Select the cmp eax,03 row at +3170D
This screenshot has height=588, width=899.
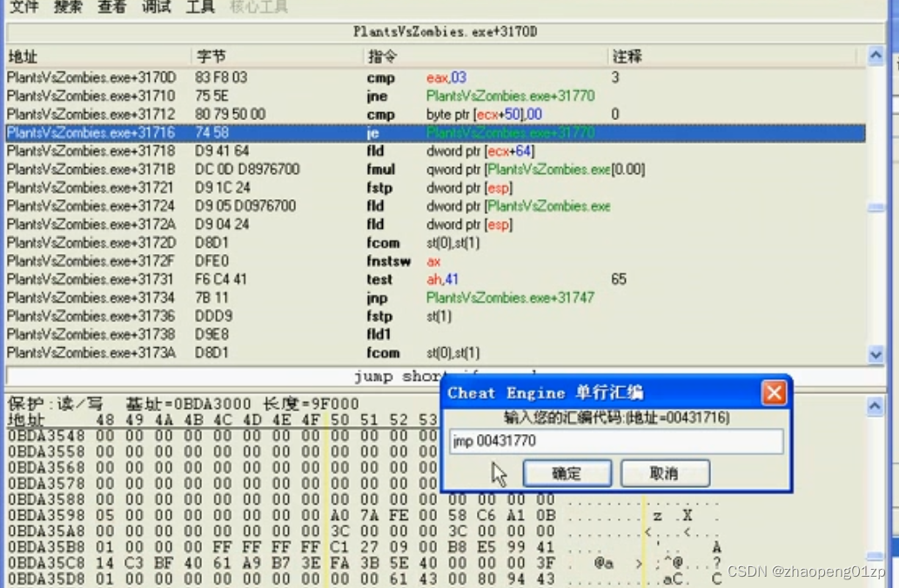[x=435, y=77]
